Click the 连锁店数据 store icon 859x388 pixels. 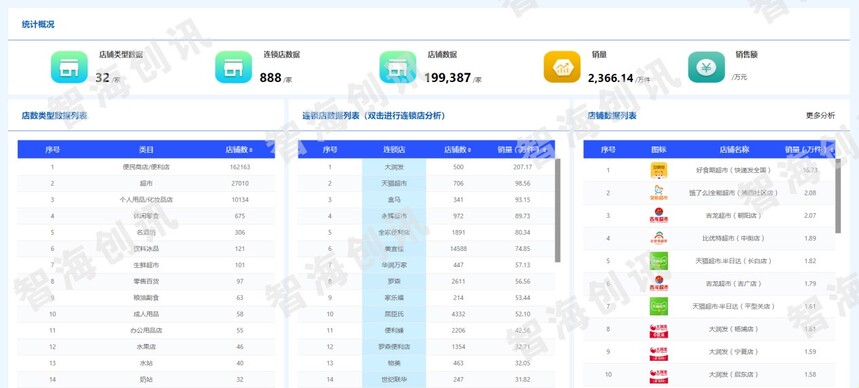(x=233, y=67)
